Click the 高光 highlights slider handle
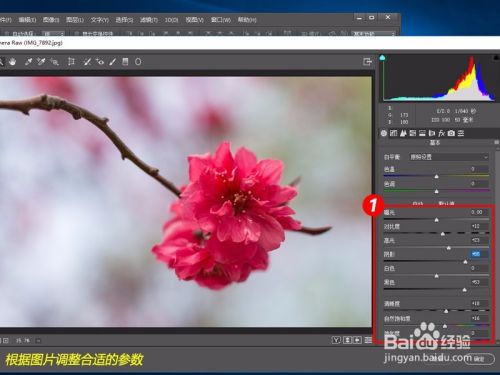 point(449,248)
